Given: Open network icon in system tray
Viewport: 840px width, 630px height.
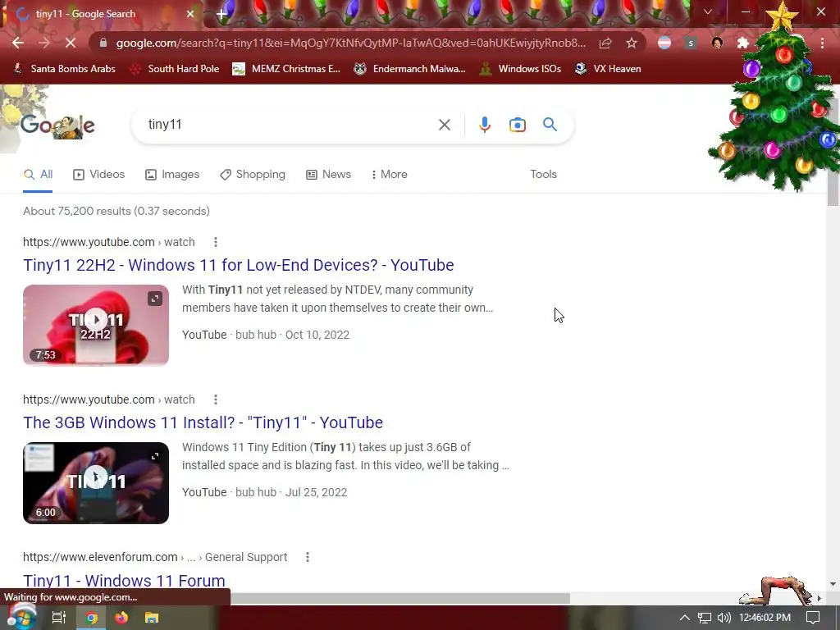Looking at the screenshot, I should 705,618.
